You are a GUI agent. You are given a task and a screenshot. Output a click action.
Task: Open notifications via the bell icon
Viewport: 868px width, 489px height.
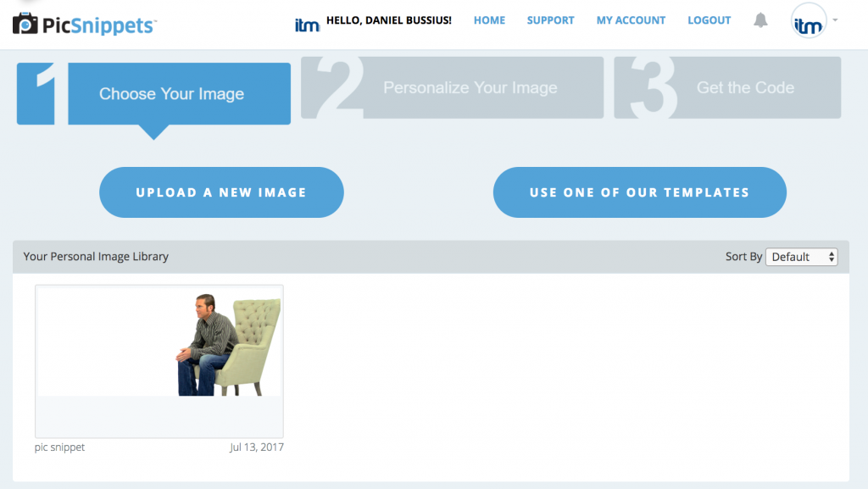click(760, 20)
